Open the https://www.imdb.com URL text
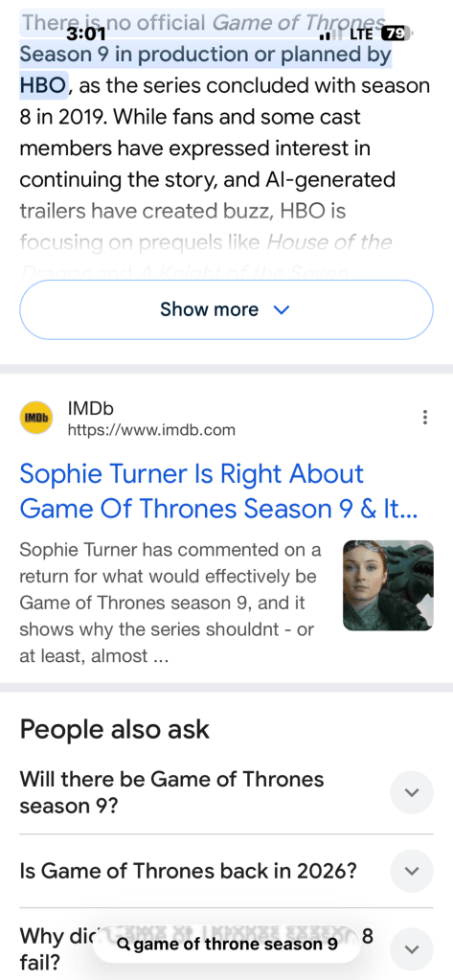This screenshot has height=980, width=453. point(151,430)
